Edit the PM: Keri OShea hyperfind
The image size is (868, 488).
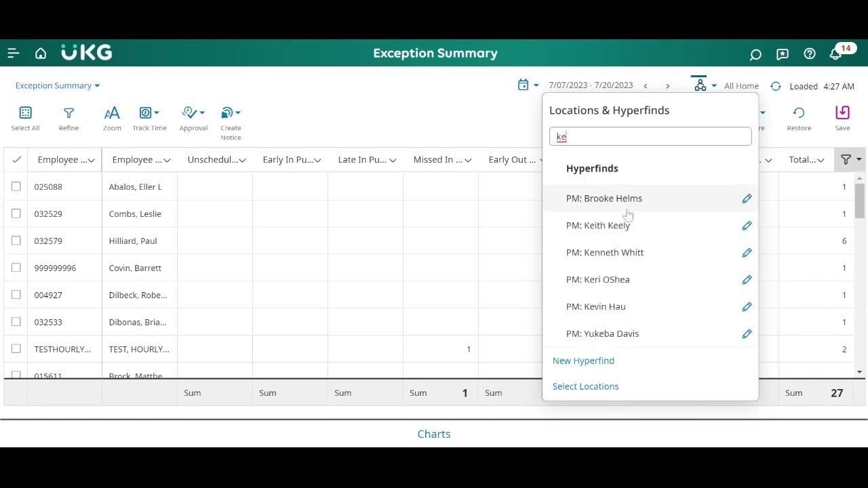[x=747, y=280]
